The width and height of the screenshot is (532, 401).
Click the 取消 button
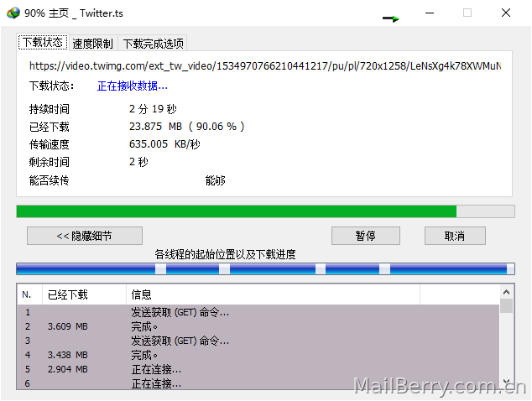(x=455, y=236)
